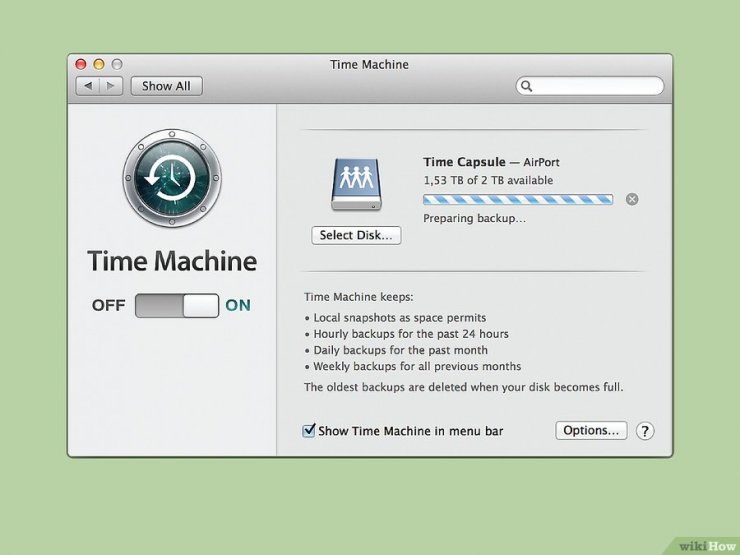The height and width of the screenshot is (555, 740).
Task: Click Show All preferences button
Action: (x=167, y=86)
